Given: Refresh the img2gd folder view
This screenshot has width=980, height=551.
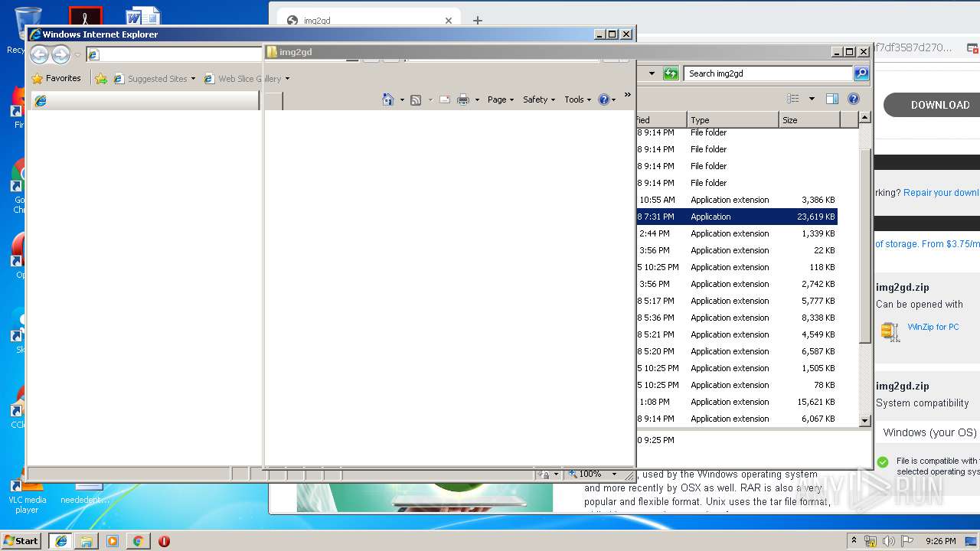Looking at the screenshot, I should tap(671, 73).
